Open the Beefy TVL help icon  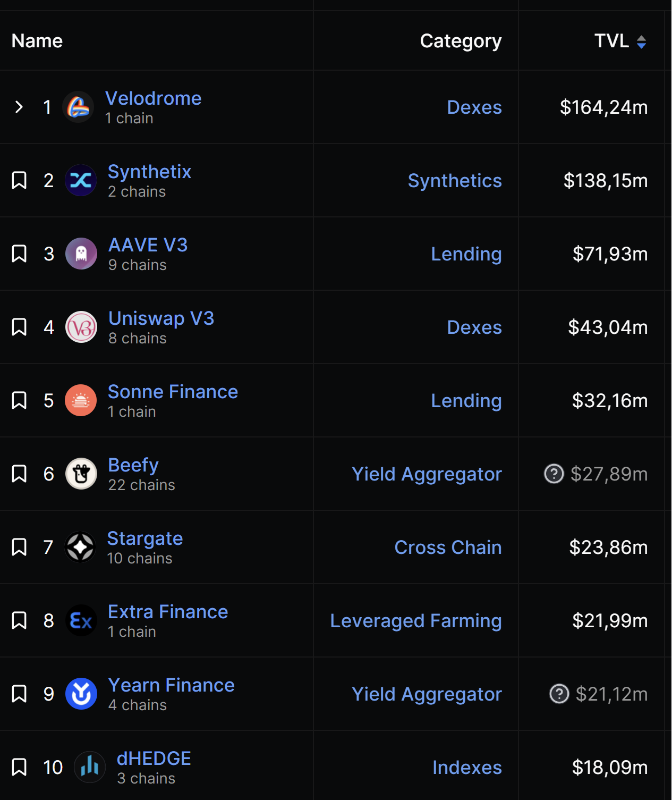[554, 474]
